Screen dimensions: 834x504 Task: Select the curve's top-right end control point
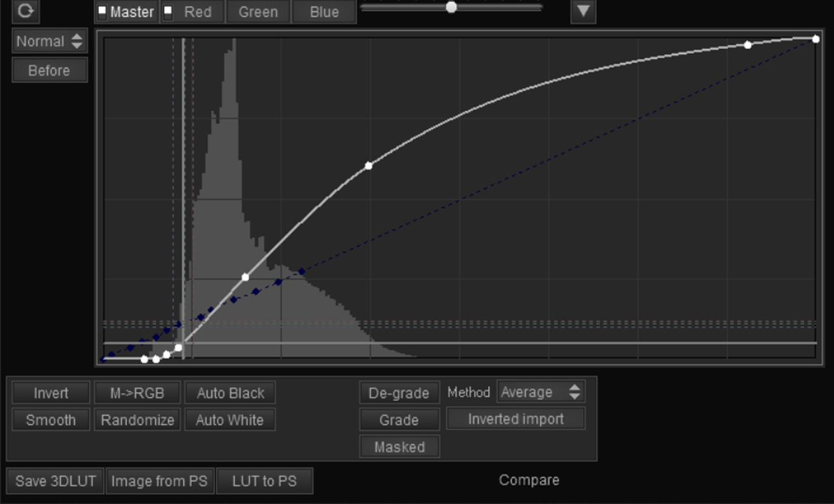tap(816, 39)
